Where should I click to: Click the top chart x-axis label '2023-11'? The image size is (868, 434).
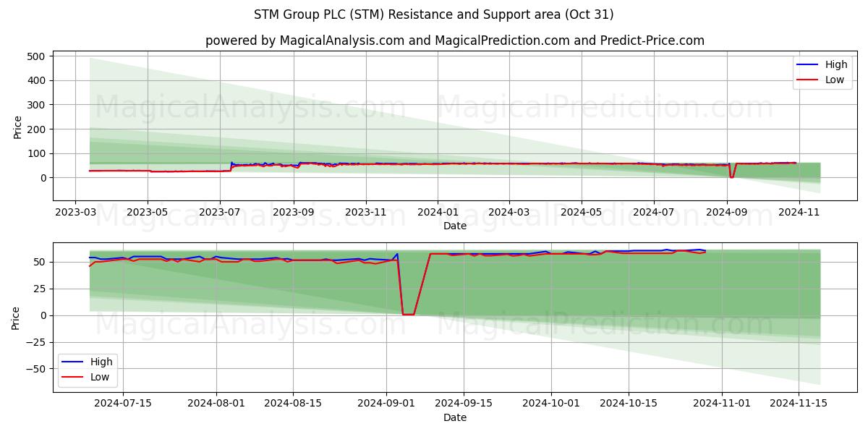[x=365, y=213]
